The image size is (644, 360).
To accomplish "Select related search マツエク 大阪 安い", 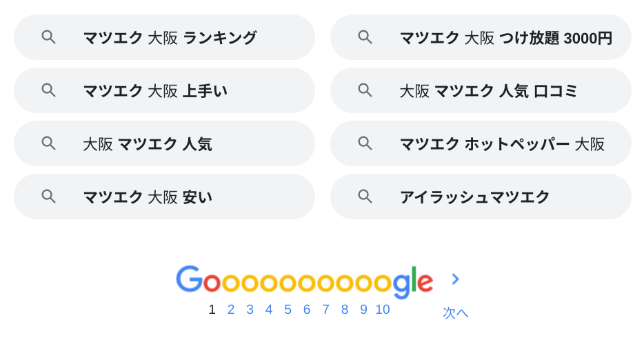I will coord(148,197).
